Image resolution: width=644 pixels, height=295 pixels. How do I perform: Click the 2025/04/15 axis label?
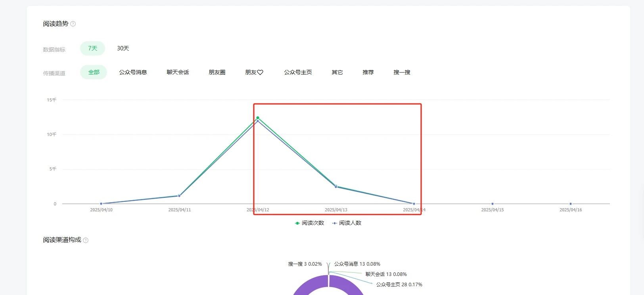493,210
